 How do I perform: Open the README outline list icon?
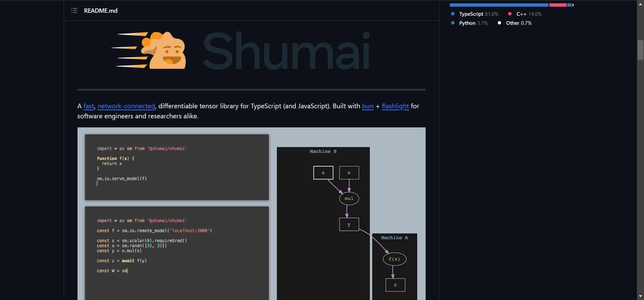click(x=74, y=11)
